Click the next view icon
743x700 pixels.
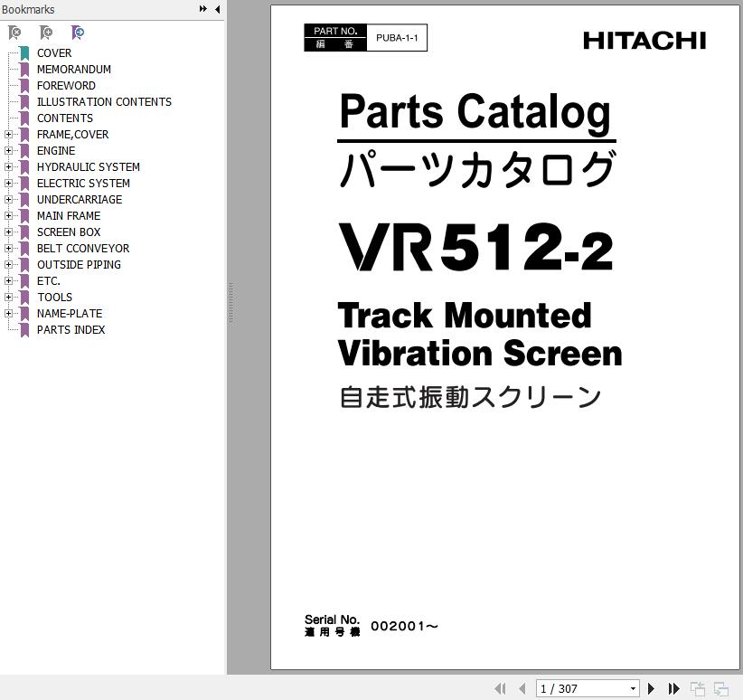tap(721, 688)
